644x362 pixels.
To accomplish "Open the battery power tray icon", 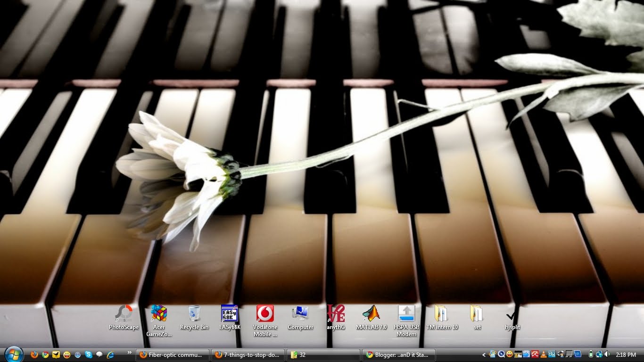I will point(591,354).
